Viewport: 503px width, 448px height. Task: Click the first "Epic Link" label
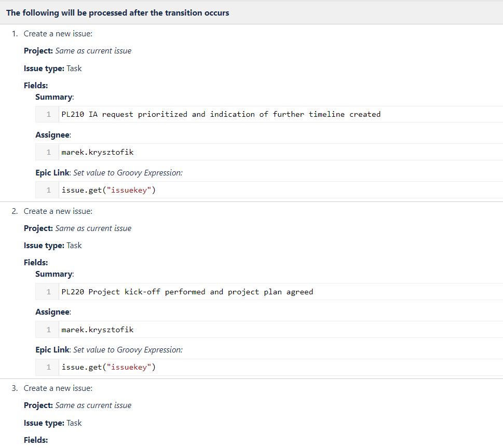pos(52,173)
